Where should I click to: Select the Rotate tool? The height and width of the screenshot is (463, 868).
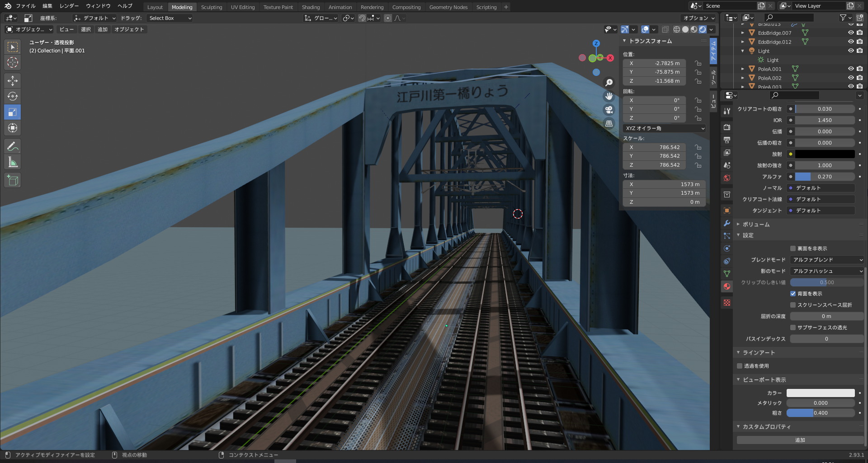13,97
